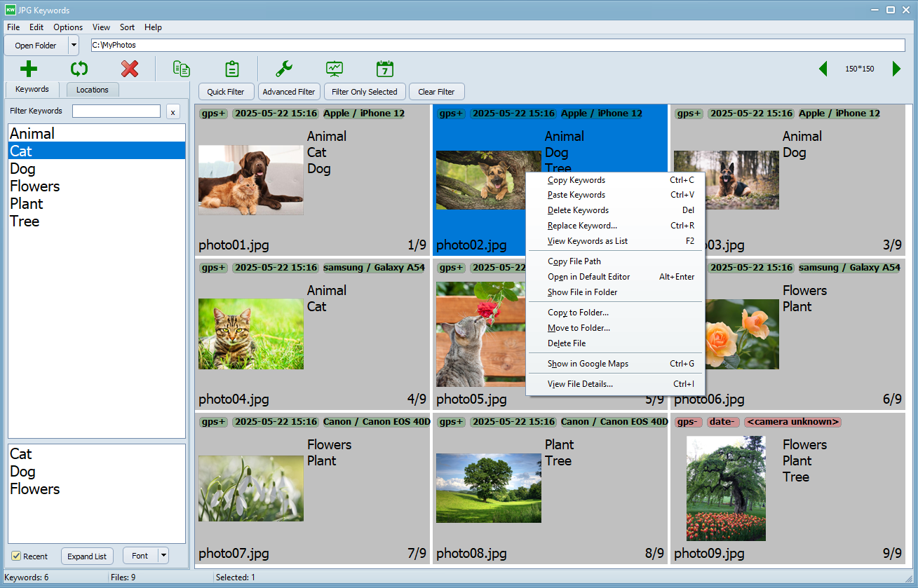This screenshot has width=918, height=588.
Task: Select Flowers in the main keywords list
Action: [97, 186]
